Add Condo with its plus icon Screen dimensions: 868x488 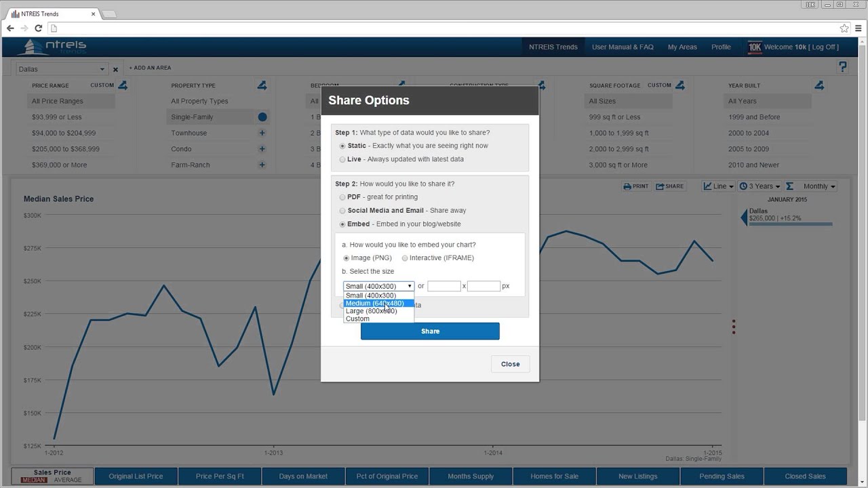pyautogui.click(x=262, y=149)
